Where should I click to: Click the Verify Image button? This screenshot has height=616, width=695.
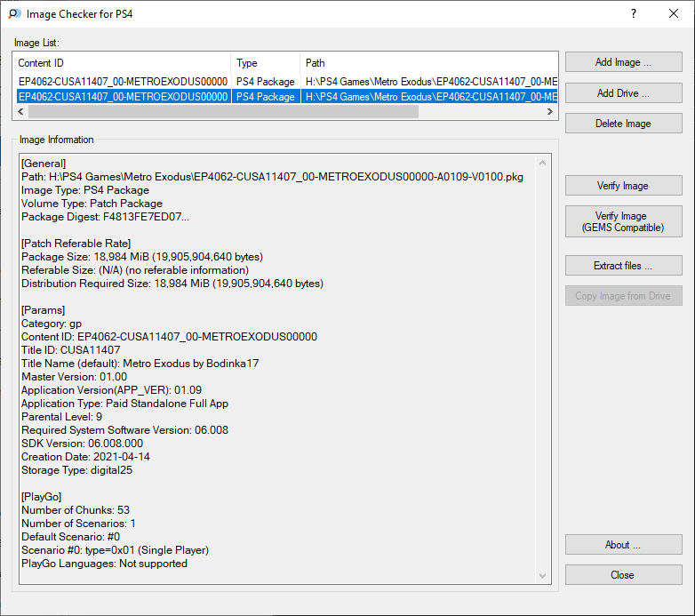point(623,185)
